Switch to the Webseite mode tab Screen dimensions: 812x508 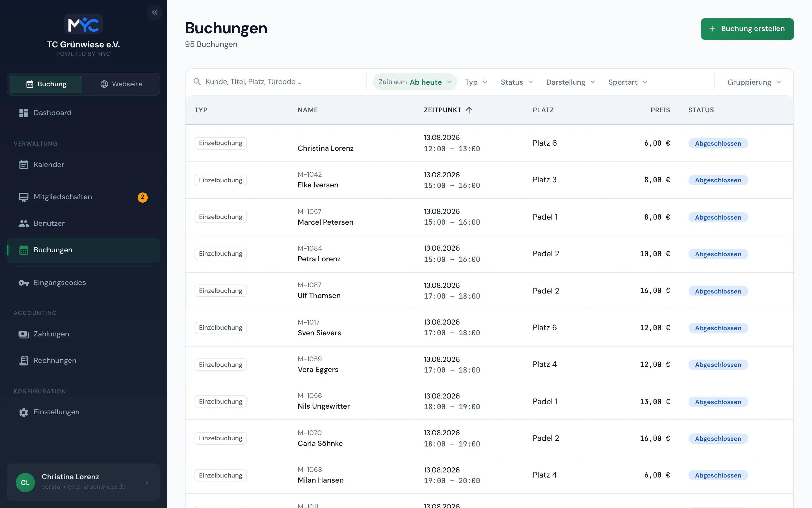121,84
